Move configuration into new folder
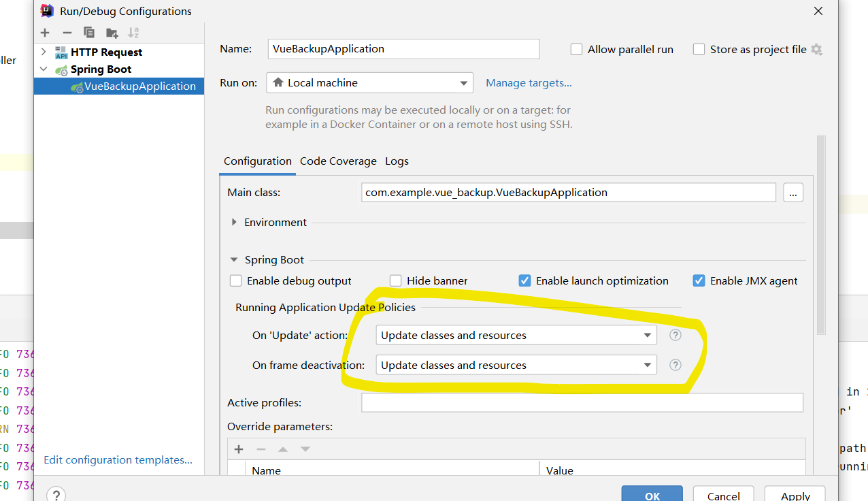This screenshot has height=501, width=868. click(x=112, y=33)
